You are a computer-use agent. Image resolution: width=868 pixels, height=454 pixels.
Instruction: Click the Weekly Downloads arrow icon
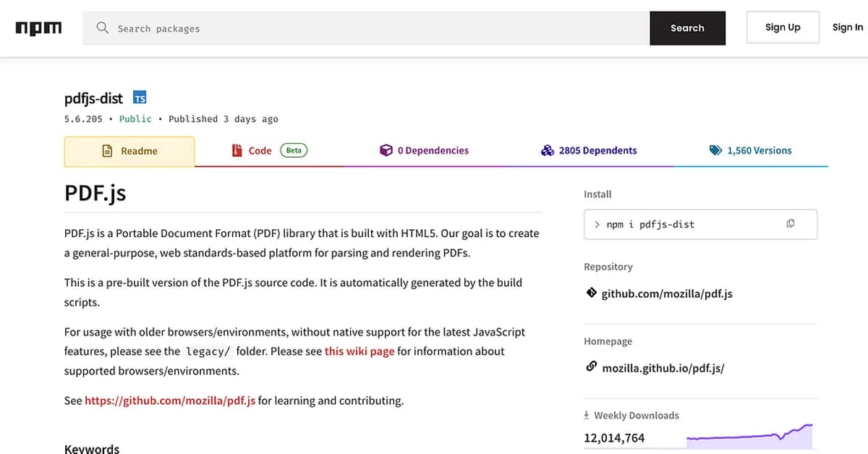click(585, 415)
